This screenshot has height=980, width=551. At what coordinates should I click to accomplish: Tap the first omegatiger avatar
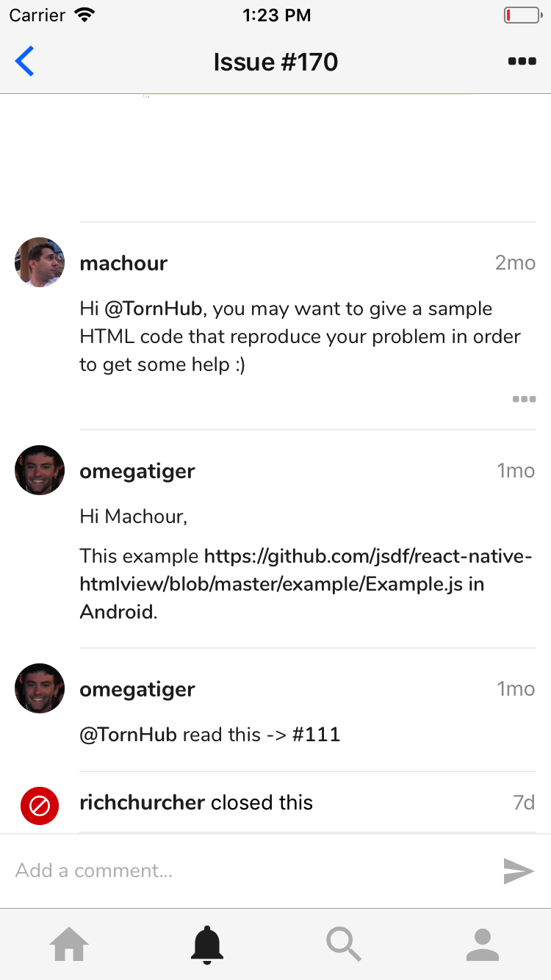[40, 470]
